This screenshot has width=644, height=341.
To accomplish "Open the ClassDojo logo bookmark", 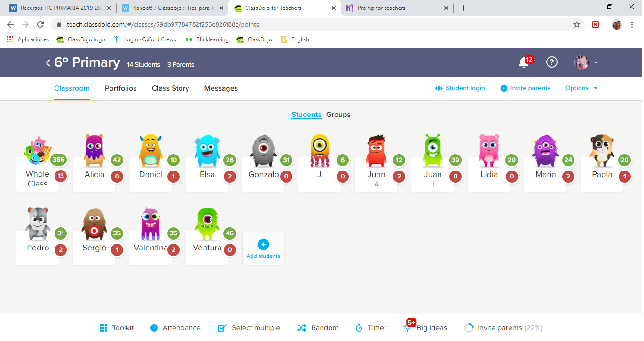I will tap(81, 39).
